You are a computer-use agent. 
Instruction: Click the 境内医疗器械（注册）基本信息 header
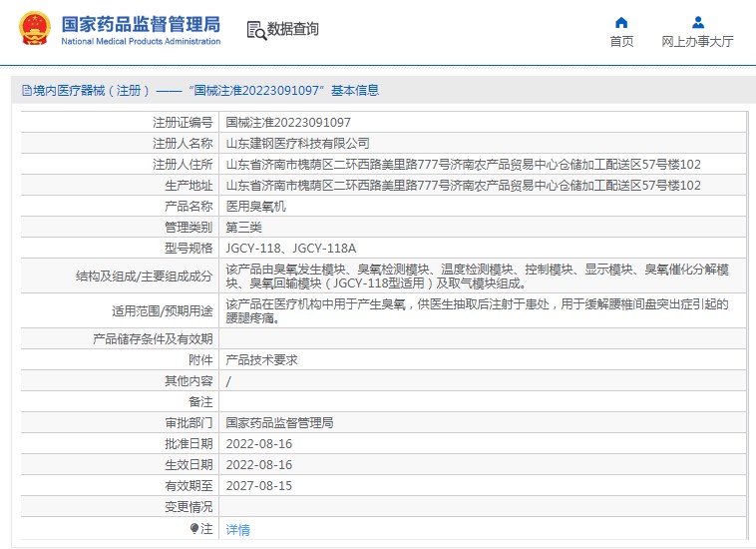tap(200, 90)
